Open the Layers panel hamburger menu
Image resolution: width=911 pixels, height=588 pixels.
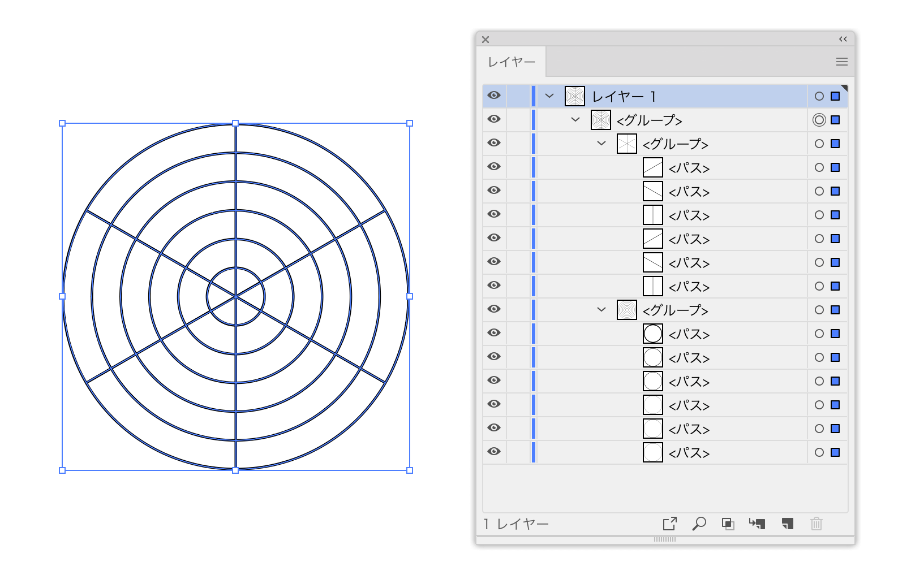click(x=842, y=62)
